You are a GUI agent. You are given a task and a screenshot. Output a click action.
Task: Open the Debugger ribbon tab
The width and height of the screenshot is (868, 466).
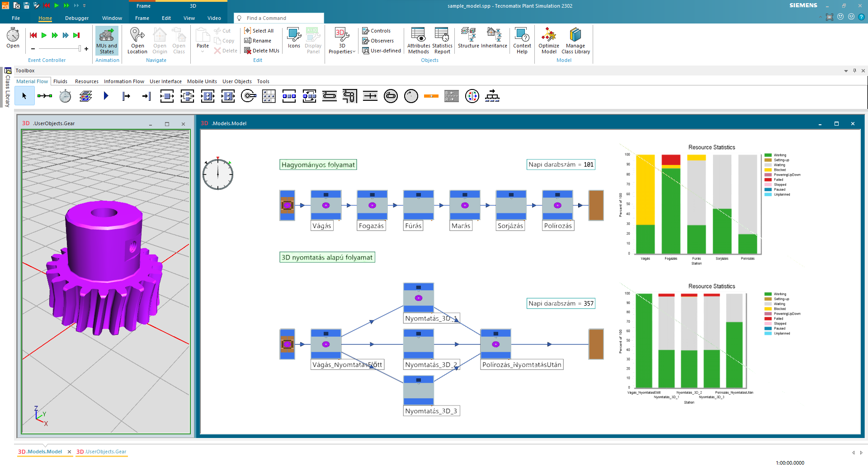(x=77, y=18)
